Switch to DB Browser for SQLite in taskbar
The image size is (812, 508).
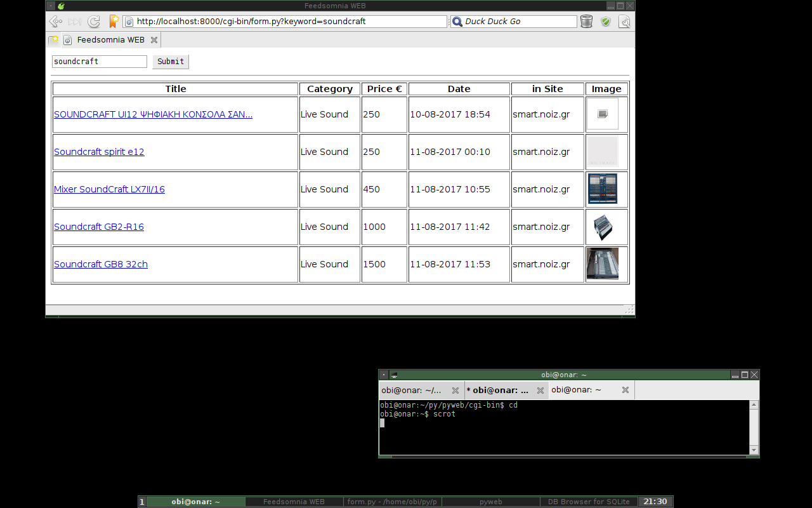(589, 502)
